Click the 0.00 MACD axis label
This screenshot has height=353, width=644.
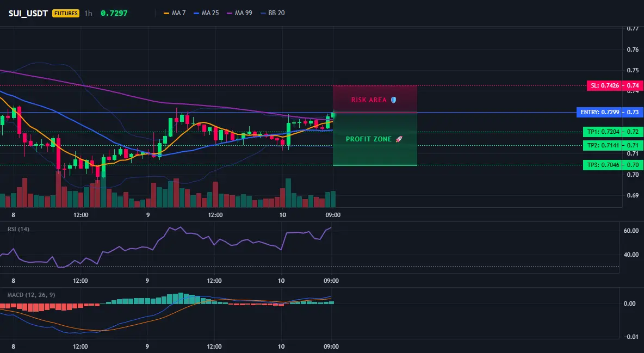tap(630, 304)
